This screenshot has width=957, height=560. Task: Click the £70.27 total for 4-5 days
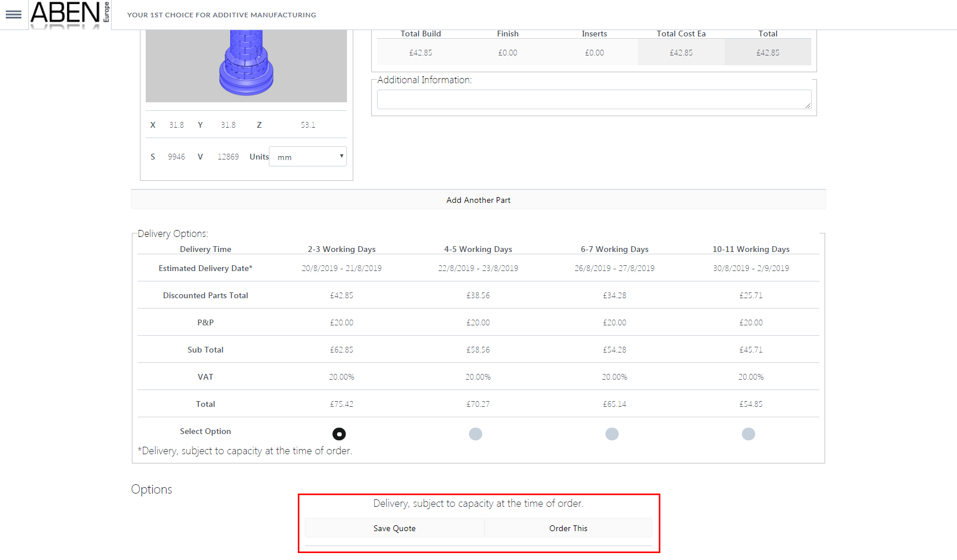coord(478,404)
